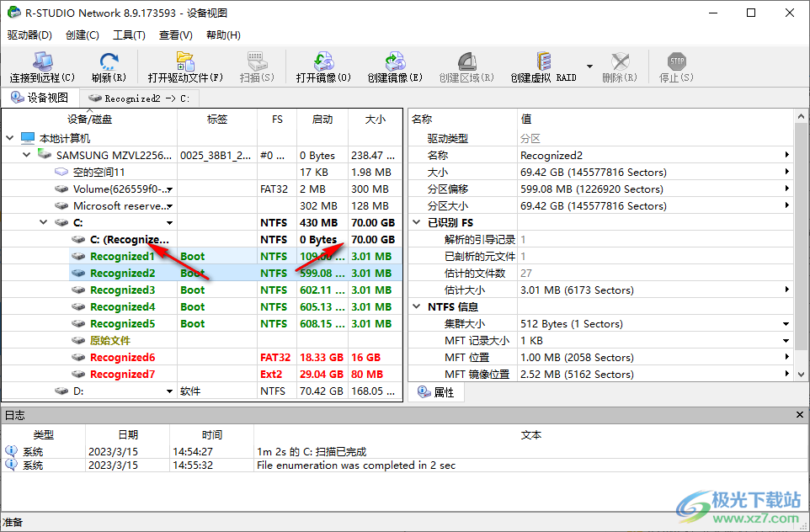Sort by the 设备/磁盘 column header
This screenshot has width=810, height=532.
click(x=89, y=120)
